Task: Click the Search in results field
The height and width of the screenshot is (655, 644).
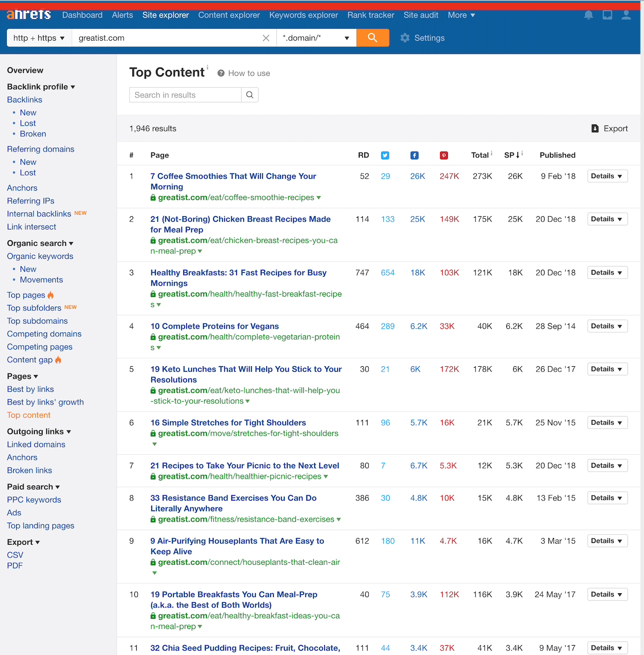Action: click(185, 95)
